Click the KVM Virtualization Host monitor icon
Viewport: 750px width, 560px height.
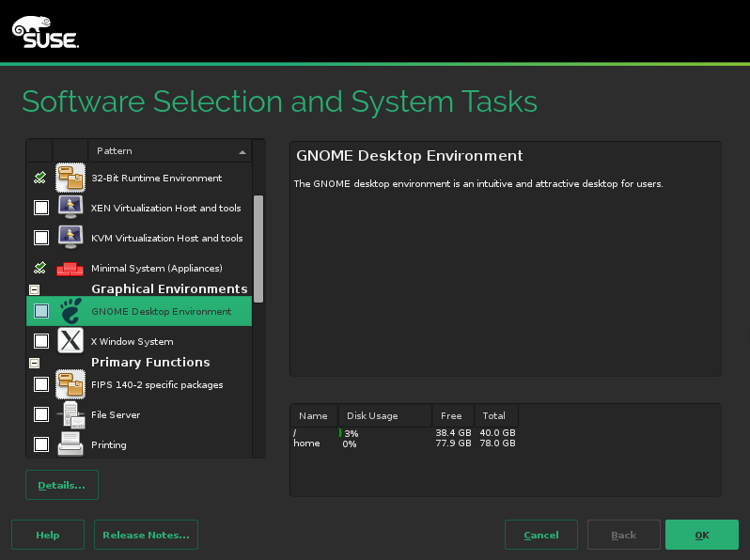point(70,238)
